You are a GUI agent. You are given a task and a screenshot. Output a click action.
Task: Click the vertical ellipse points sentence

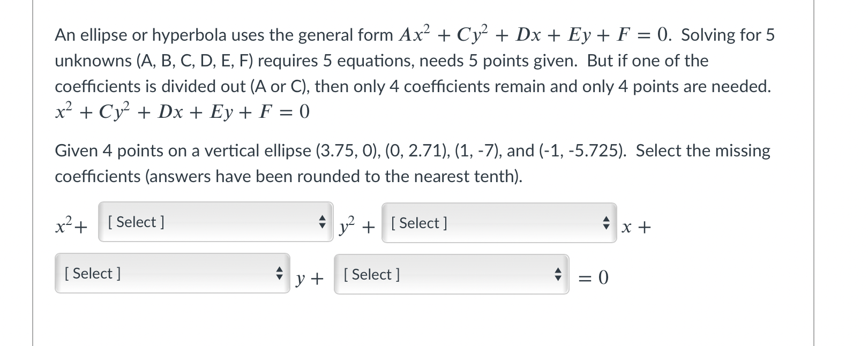pyautogui.click(x=375, y=151)
